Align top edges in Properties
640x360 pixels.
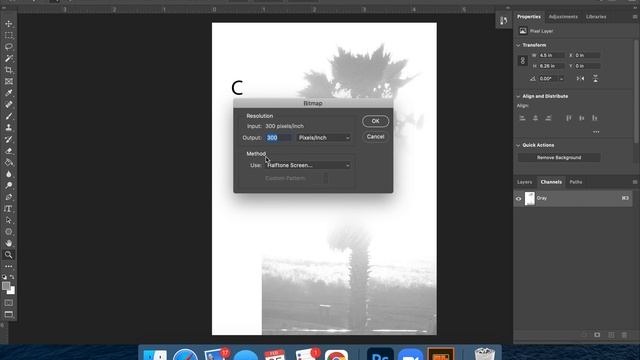click(569, 118)
